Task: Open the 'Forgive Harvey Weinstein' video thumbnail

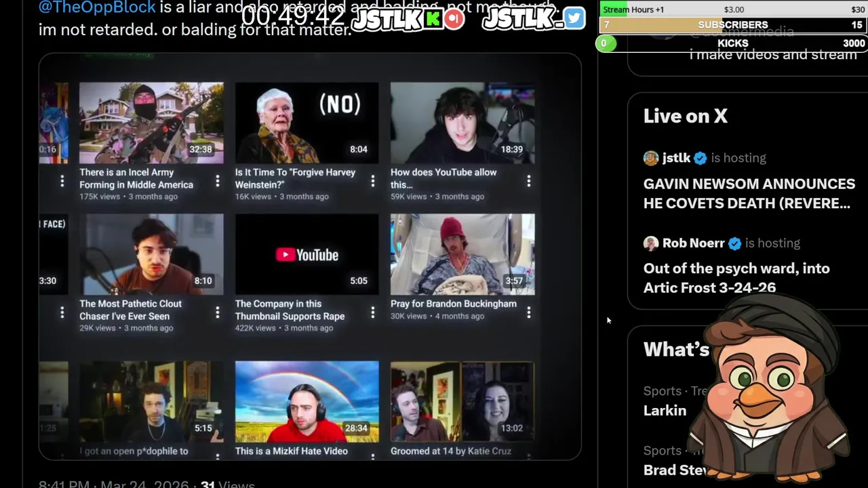Action: (x=307, y=123)
